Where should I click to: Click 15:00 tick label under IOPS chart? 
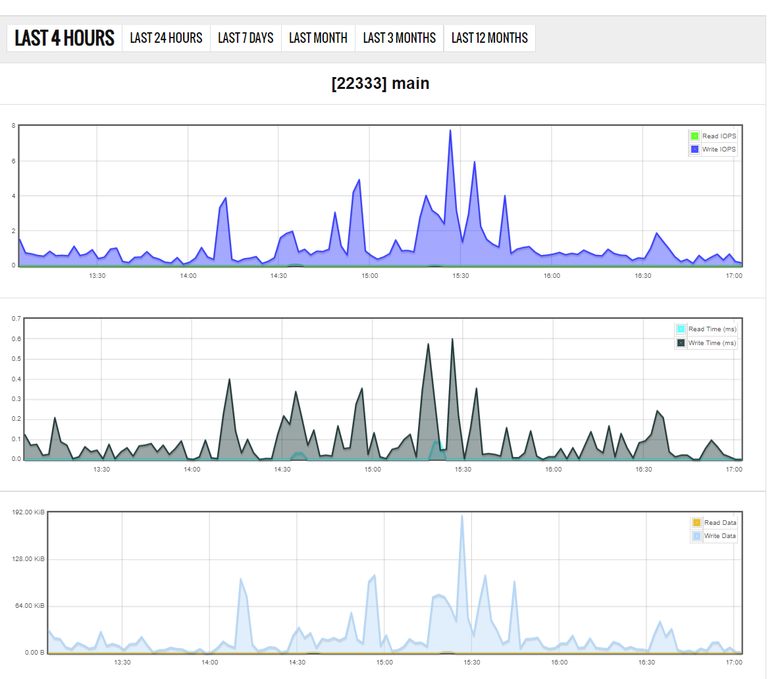(370, 276)
